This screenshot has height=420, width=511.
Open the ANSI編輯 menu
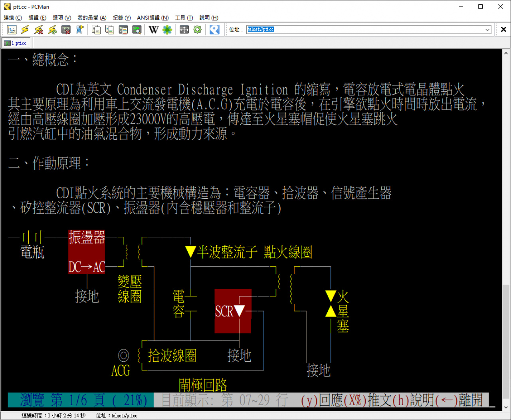point(153,18)
